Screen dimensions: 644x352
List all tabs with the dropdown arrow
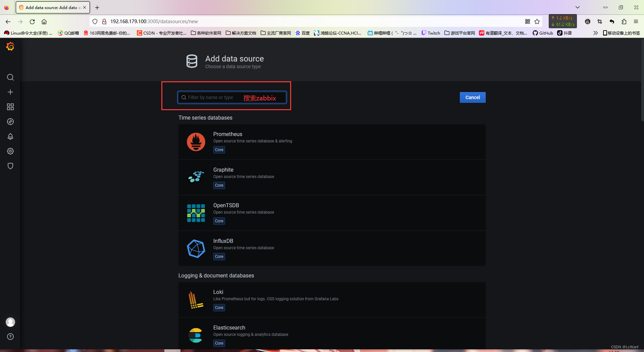(x=578, y=7)
